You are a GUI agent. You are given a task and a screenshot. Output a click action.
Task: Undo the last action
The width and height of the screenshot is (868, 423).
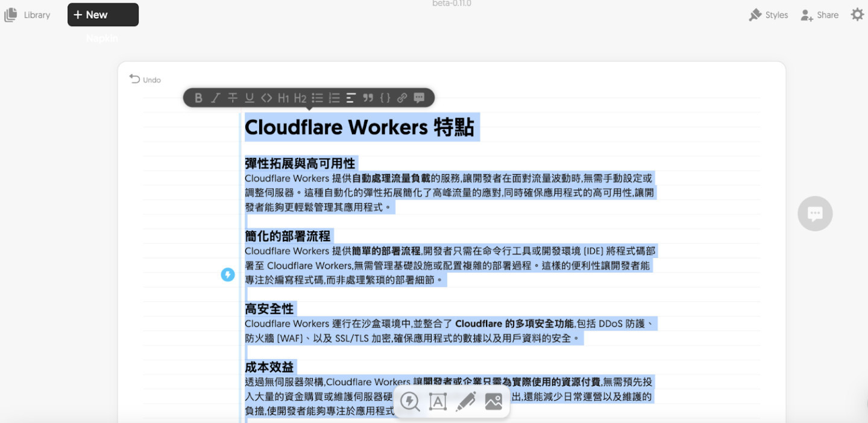[x=145, y=80]
